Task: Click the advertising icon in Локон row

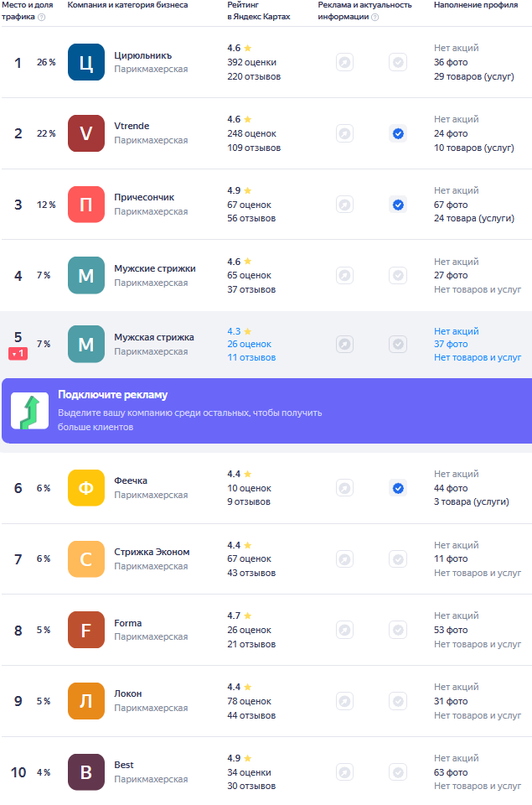Action: coord(344,701)
